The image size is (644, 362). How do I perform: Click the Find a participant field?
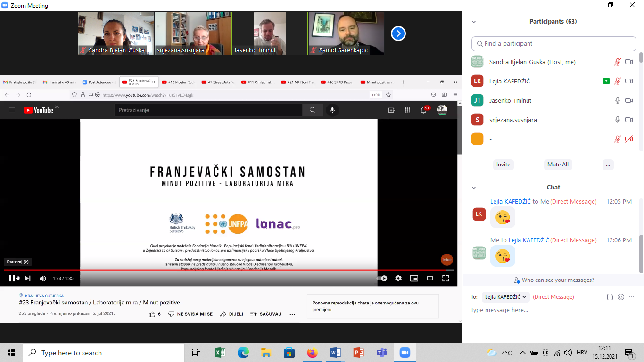coord(554,43)
